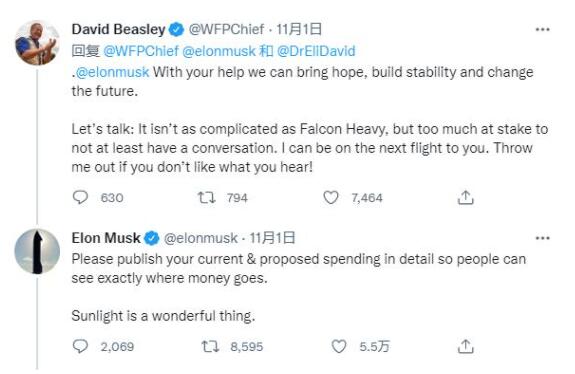Open the @elonmusk mention in Beasley's tweet text
Image resolution: width=575 pixels, height=374 pixels.
point(112,72)
